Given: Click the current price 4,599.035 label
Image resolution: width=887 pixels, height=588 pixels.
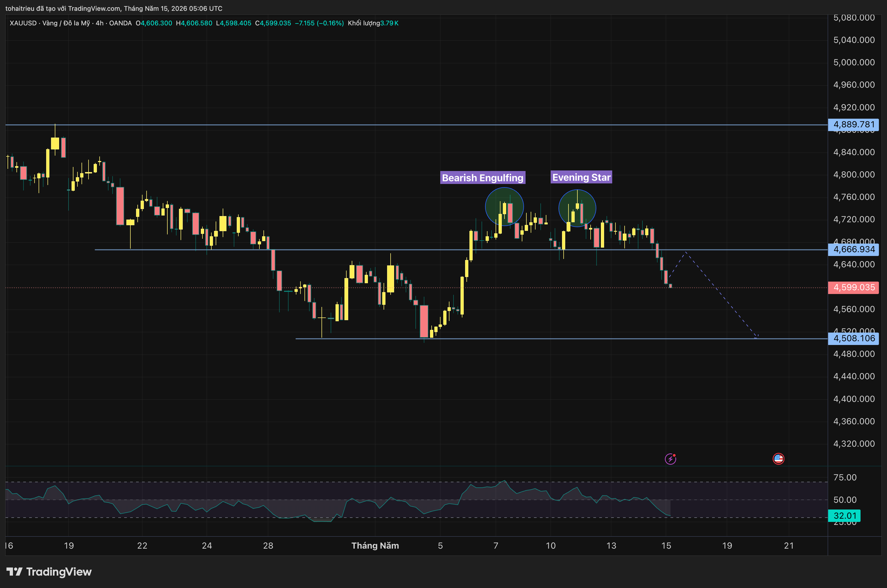Looking at the screenshot, I should (853, 287).
